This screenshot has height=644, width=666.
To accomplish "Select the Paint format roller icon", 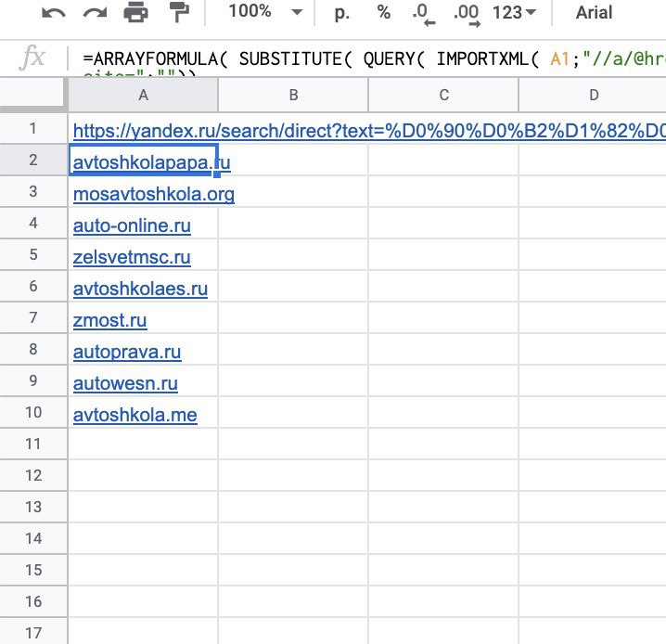I will pos(179,12).
